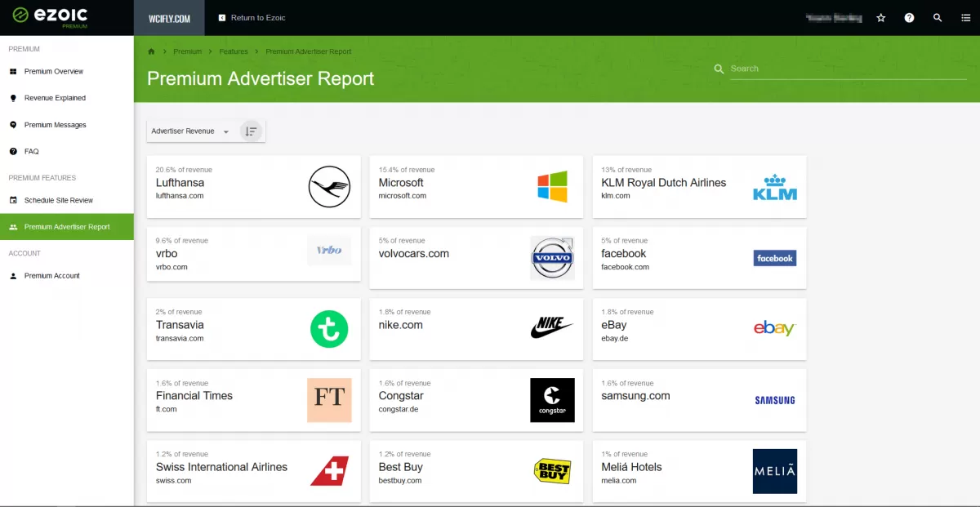
Task: Open the Advertiser Revenue sort dropdown
Action: click(x=190, y=131)
